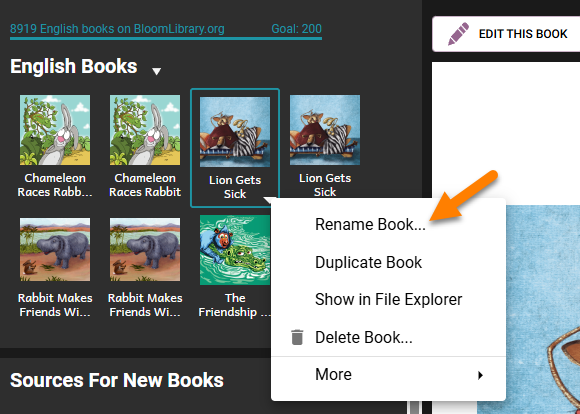Expand the English Books collection dropdown triangle
Image resolution: width=580 pixels, height=414 pixels.
(156, 71)
